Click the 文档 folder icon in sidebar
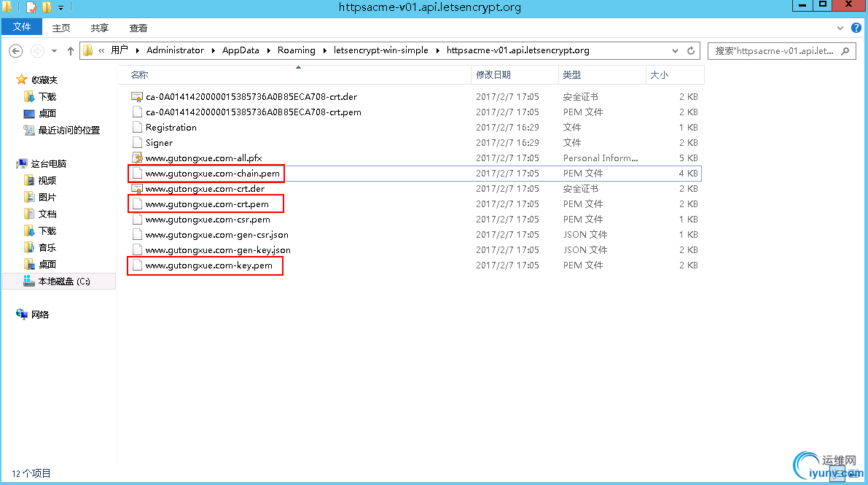The image size is (868, 485). 29,214
